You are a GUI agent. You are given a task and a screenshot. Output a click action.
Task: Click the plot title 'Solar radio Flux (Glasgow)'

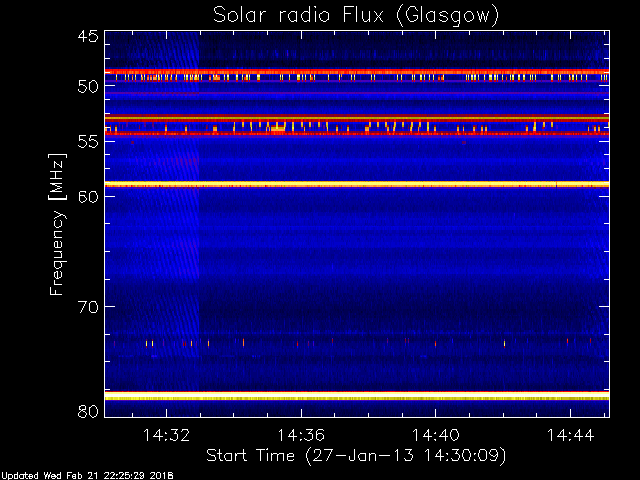point(356,16)
